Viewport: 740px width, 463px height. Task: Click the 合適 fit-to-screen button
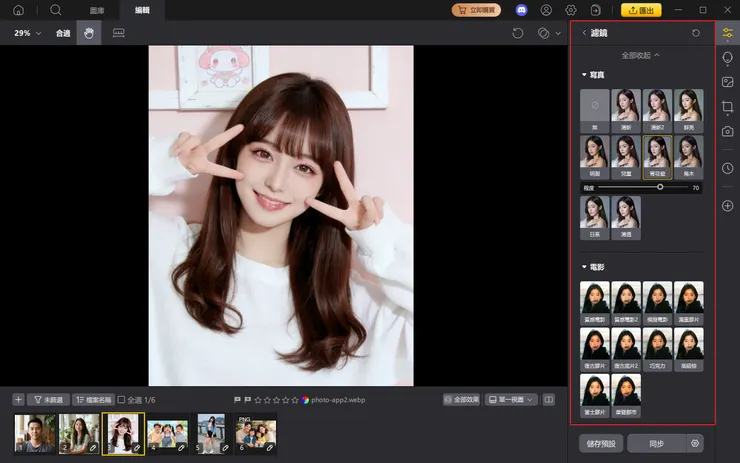tap(63, 33)
